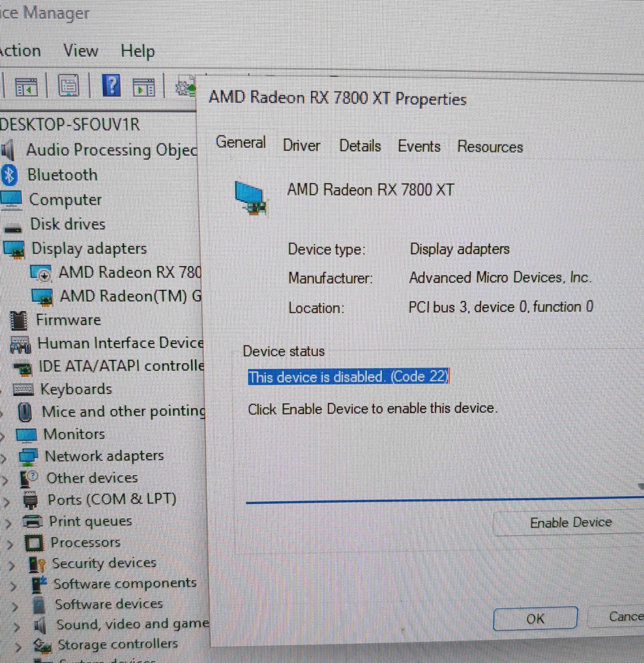
Task: Click the disabled RX 7800 device icon
Action: point(41,273)
